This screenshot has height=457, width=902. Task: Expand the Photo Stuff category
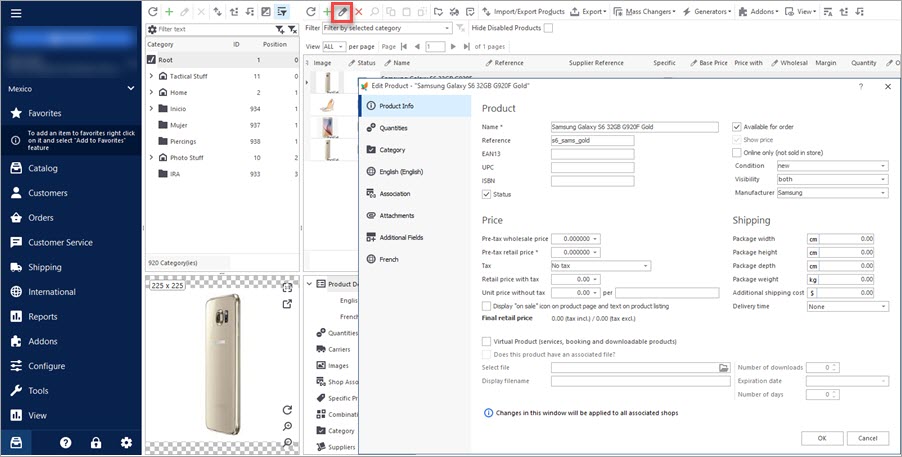coord(151,157)
